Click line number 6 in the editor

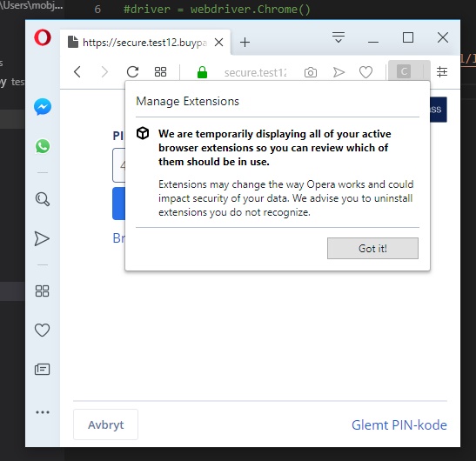click(97, 9)
